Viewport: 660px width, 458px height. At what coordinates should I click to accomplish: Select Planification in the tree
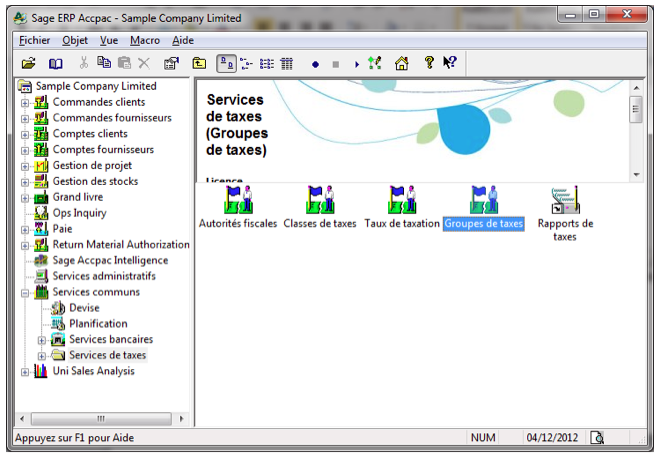click(98, 324)
